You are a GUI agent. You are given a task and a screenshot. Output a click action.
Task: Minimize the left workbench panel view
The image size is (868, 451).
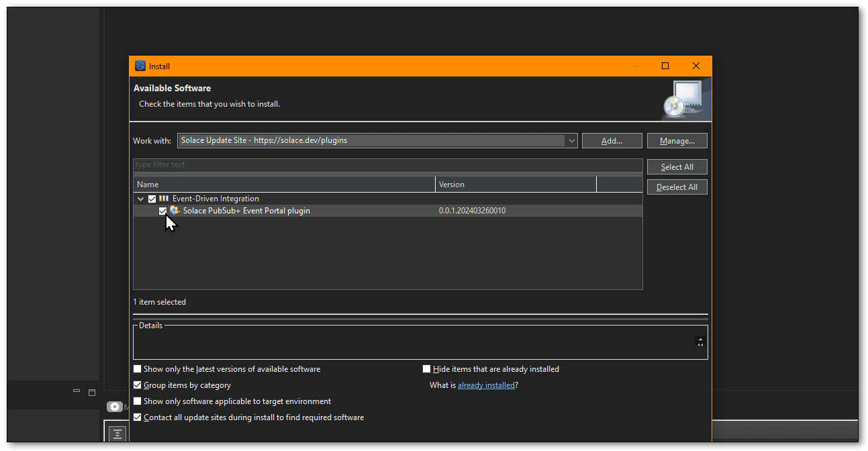[77, 392]
